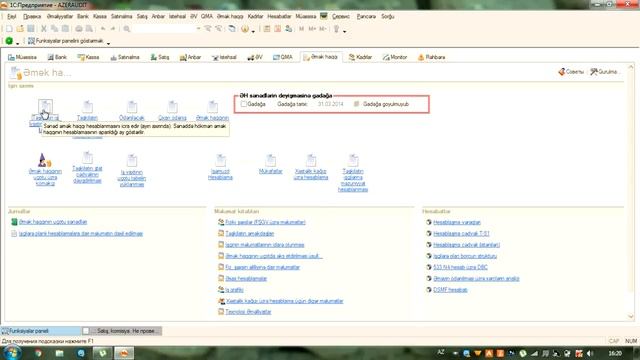Open the DSMF hesabatı link
The width and height of the screenshot is (640, 360).
450,290
